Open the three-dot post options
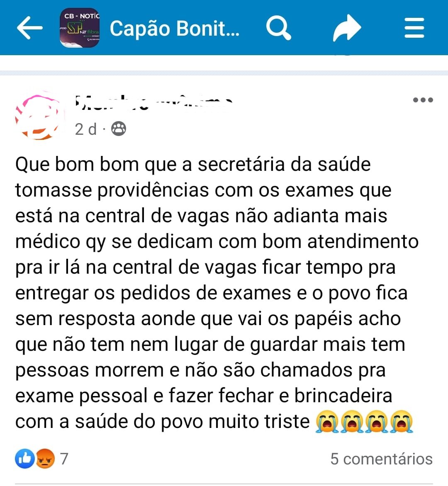The height and width of the screenshot is (486, 448). (423, 100)
